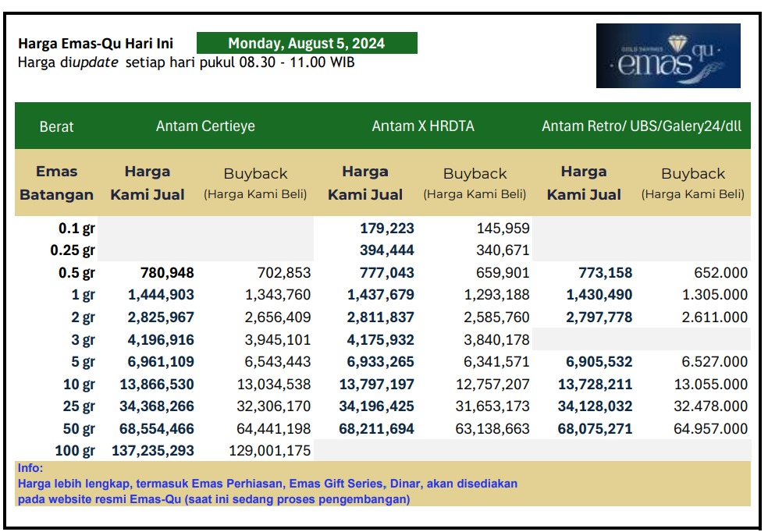Click the price 2,825,967
This screenshot has height=532, width=768.
[x=161, y=317]
